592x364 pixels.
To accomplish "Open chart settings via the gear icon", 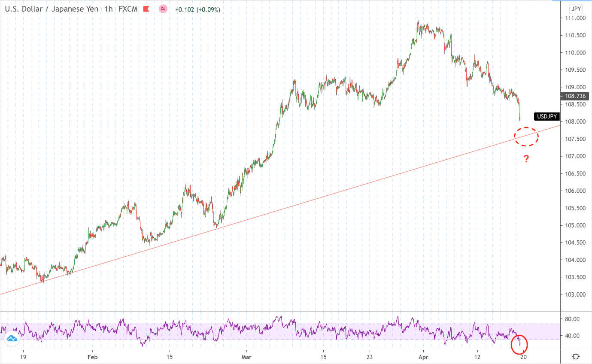I will (576, 357).
